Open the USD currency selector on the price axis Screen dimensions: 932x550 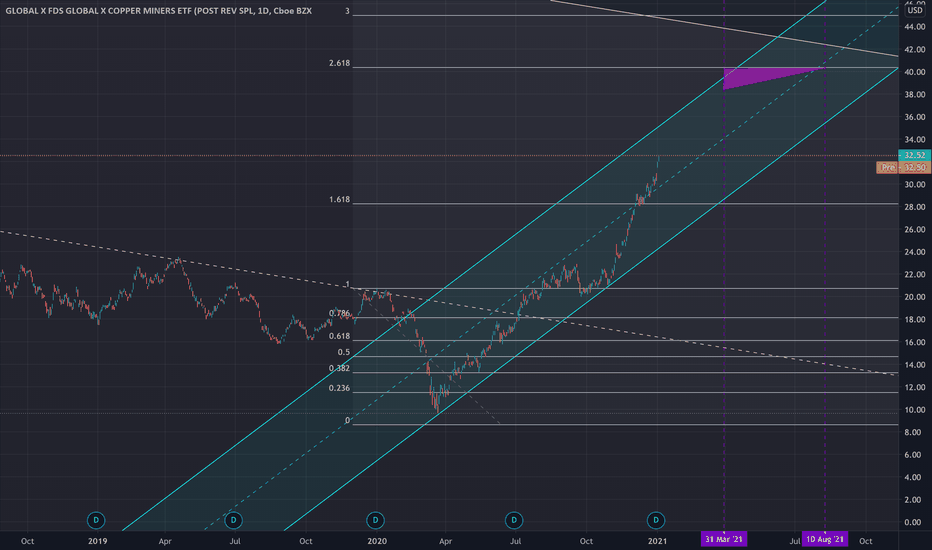[x=915, y=10]
